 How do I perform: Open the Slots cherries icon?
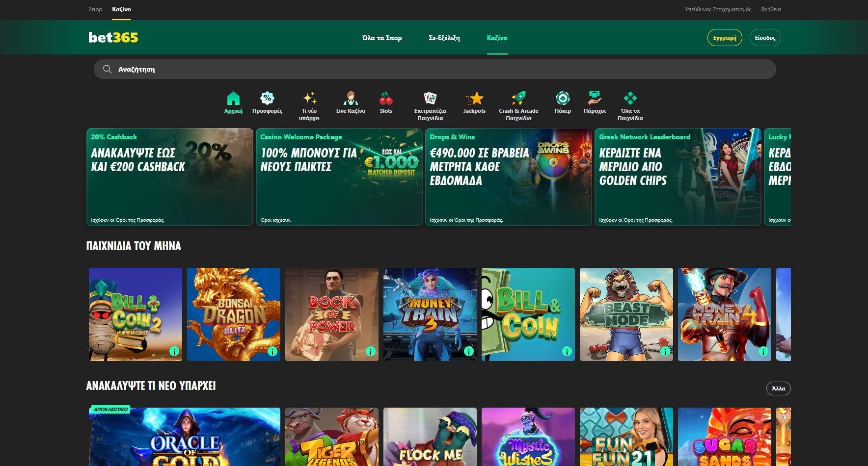click(x=386, y=99)
